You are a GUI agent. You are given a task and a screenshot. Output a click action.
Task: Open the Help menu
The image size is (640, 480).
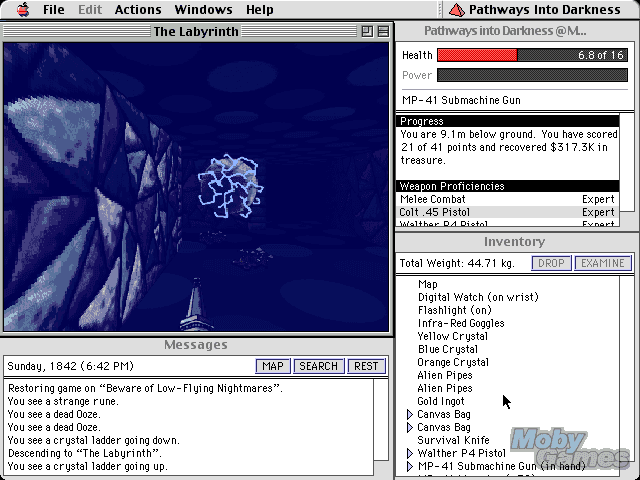pyautogui.click(x=260, y=9)
